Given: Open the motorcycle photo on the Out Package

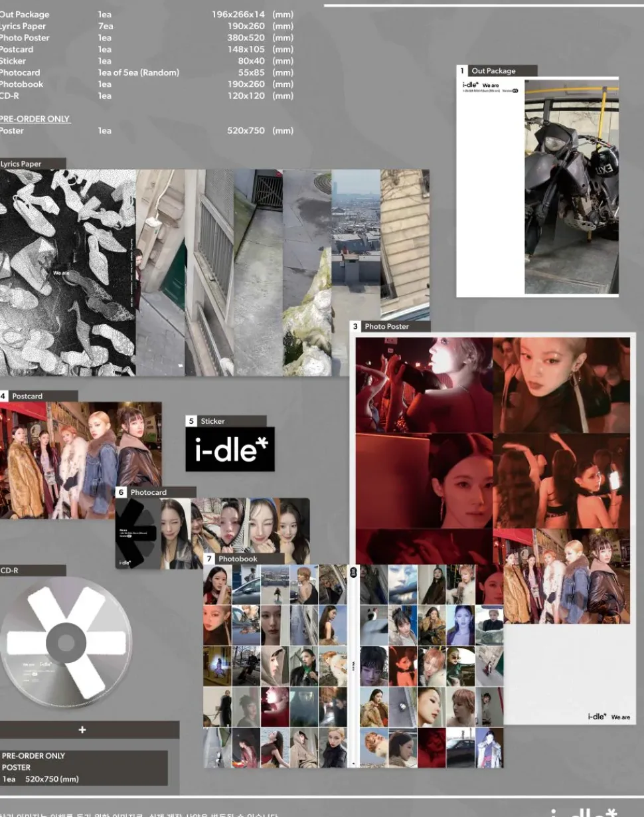Looking at the screenshot, I should tap(571, 187).
